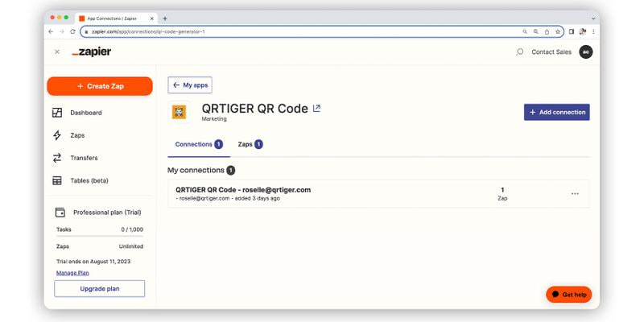This screenshot has height=322, width=644.
Task: Open external link icon beside QRTIGER QR Code
Action: pyautogui.click(x=316, y=108)
